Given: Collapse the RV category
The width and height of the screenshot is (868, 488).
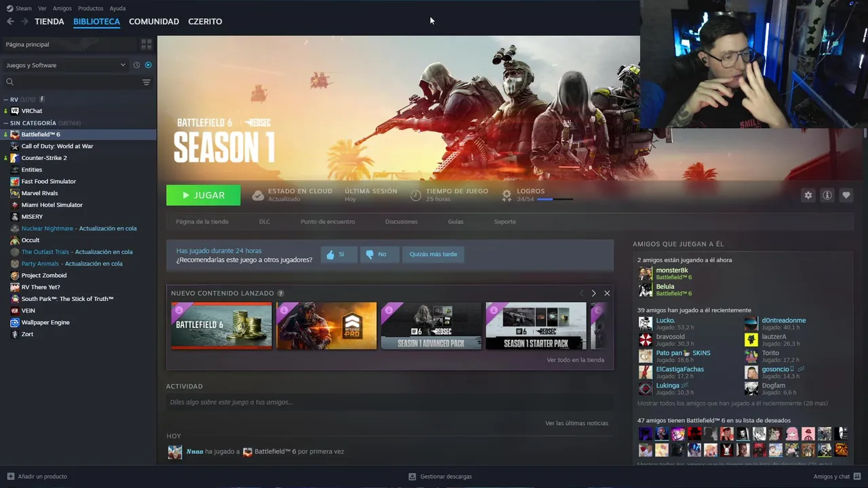Looking at the screenshot, I should pyautogui.click(x=6, y=100).
